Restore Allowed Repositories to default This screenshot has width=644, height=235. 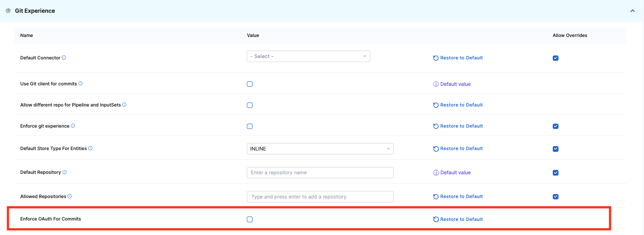[458, 196]
